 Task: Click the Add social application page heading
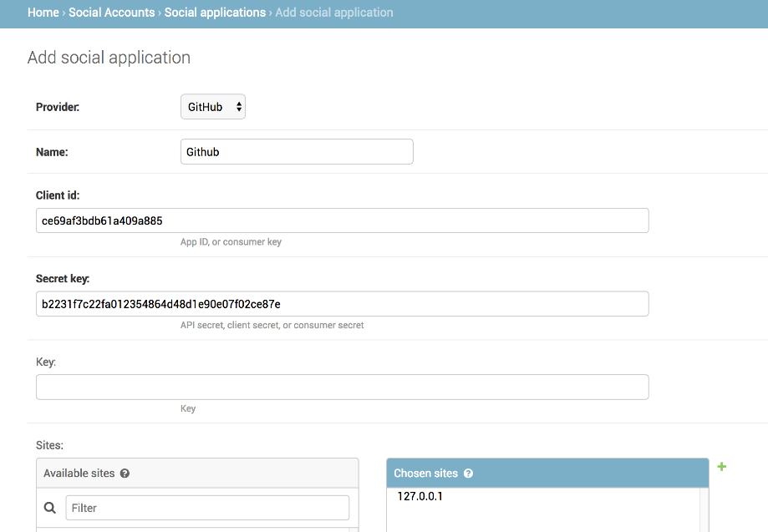(x=109, y=58)
